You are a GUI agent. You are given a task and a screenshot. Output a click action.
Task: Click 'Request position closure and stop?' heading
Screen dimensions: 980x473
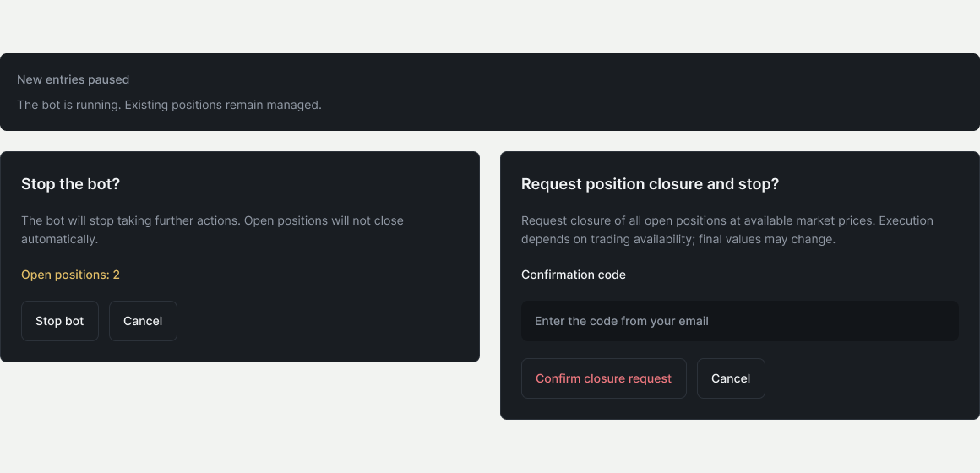click(650, 184)
